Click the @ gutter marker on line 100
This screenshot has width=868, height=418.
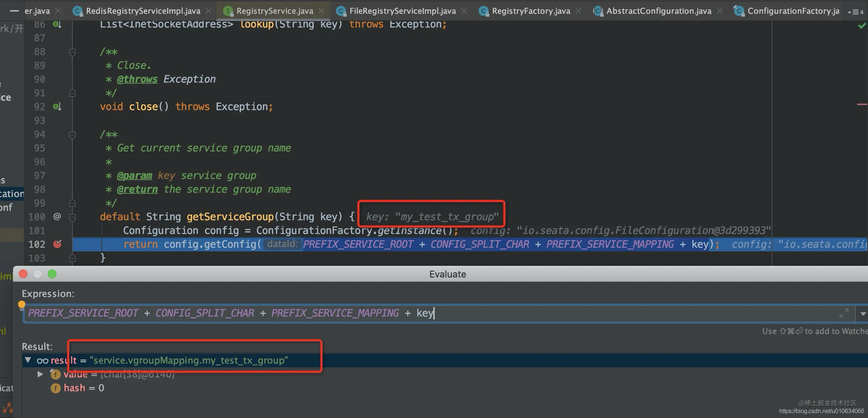(57, 217)
